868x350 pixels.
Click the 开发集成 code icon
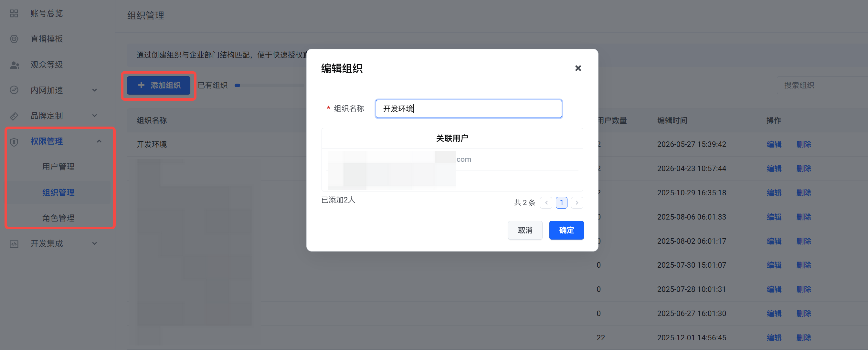(14, 244)
